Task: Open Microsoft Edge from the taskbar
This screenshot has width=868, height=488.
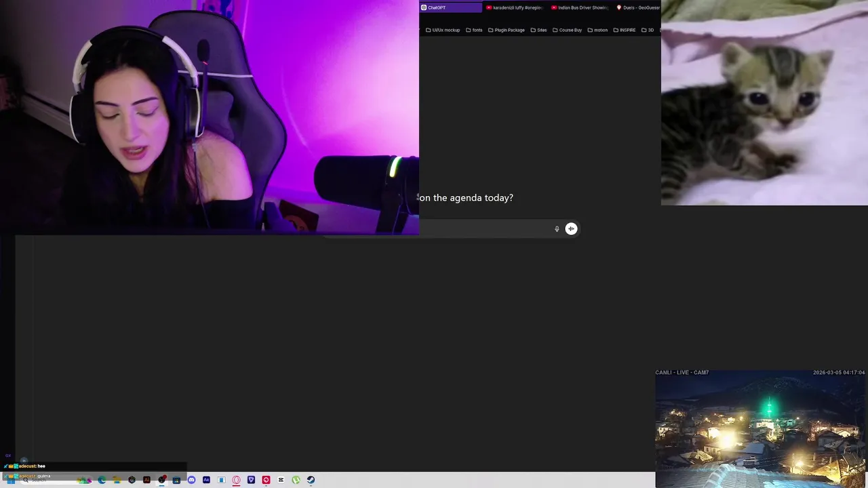Action: (102, 480)
